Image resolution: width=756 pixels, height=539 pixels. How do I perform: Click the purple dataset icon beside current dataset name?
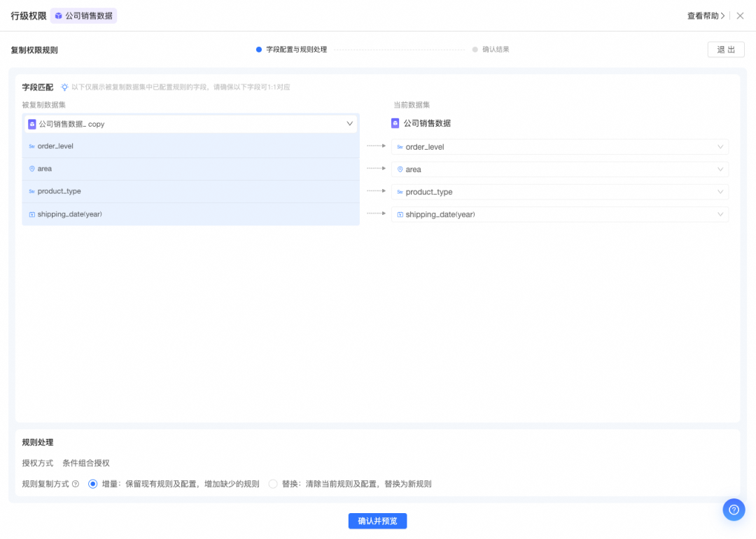click(395, 123)
